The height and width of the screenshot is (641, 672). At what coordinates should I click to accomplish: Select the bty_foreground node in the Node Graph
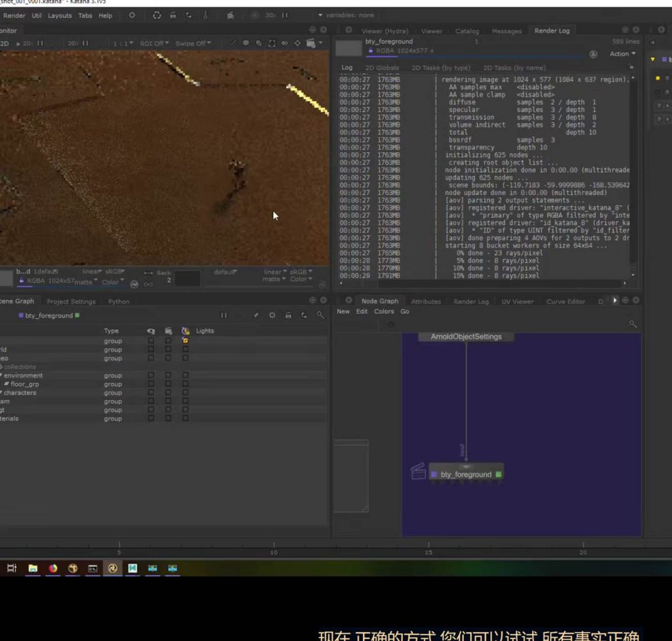[466, 474]
